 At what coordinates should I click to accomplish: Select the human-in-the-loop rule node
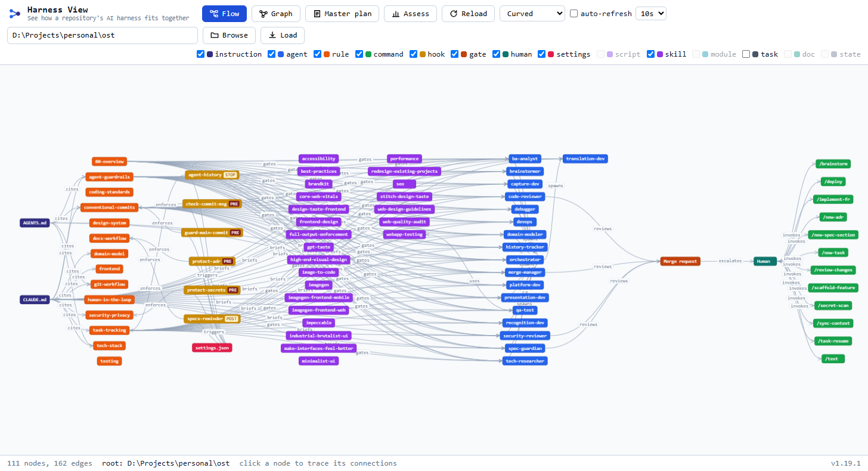point(110,299)
